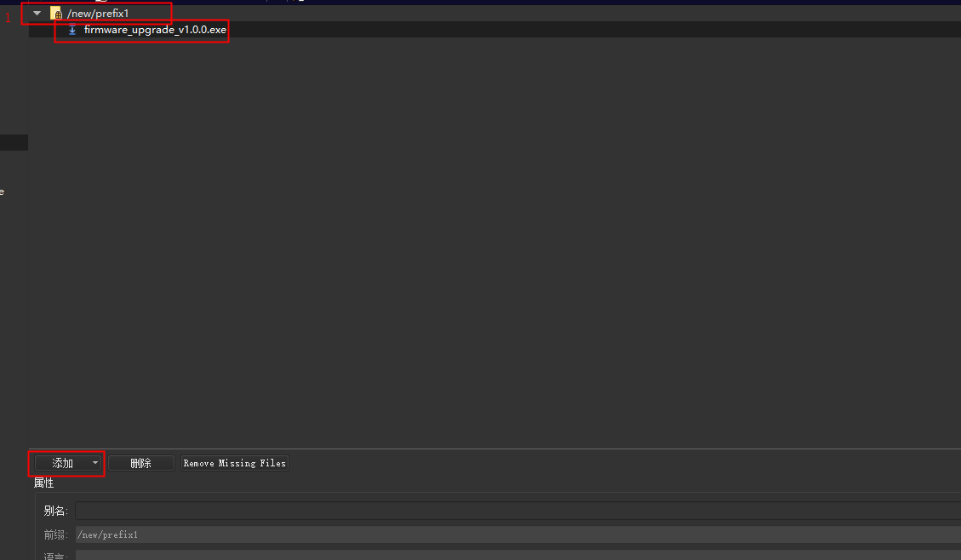Collapse the /new/prefix1 tree node
961x560 pixels.
tap(36, 13)
